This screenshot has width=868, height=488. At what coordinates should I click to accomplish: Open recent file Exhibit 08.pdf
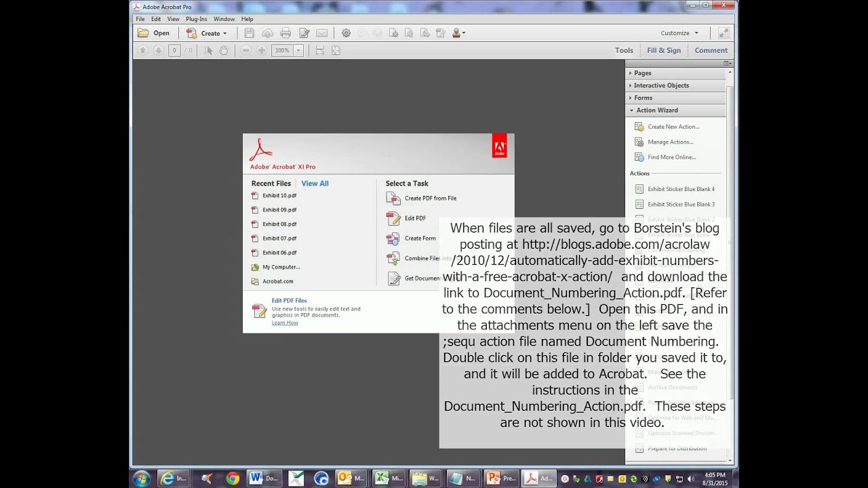(x=279, y=224)
